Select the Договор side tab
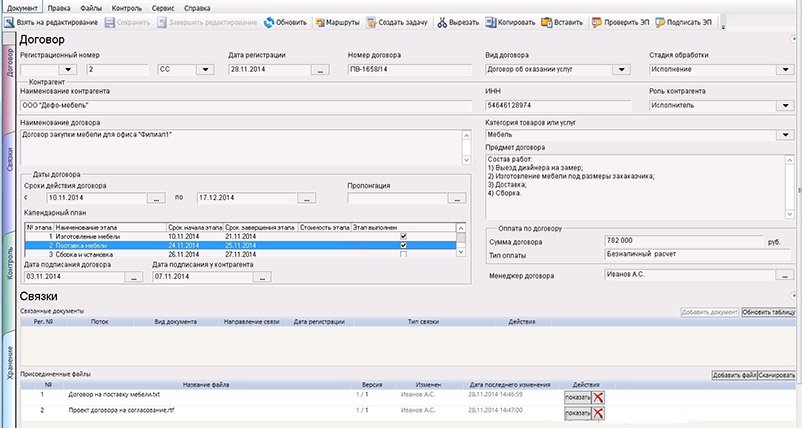The height and width of the screenshot is (428, 802). (10, 62)
